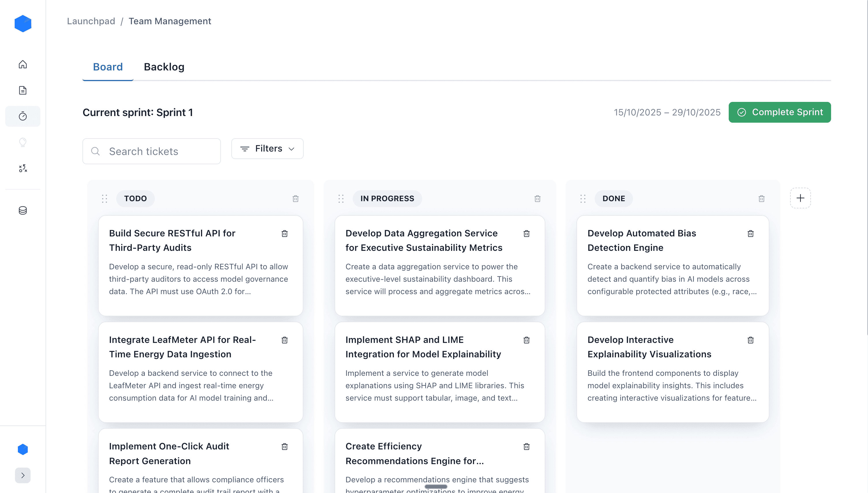
Task: Open the database icon in sidebar
Action: coord(23,210)
